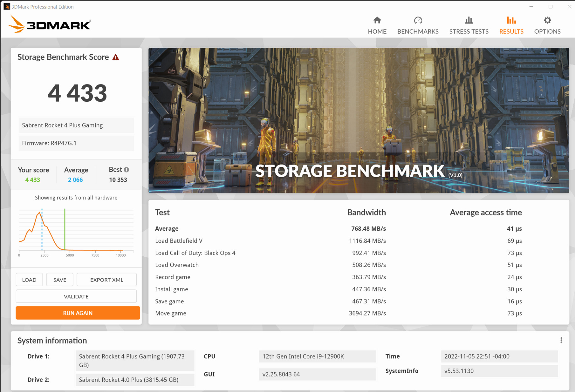Switch to the STRESS TESTS tab label

pyautogui.click(x=469, y=31)
